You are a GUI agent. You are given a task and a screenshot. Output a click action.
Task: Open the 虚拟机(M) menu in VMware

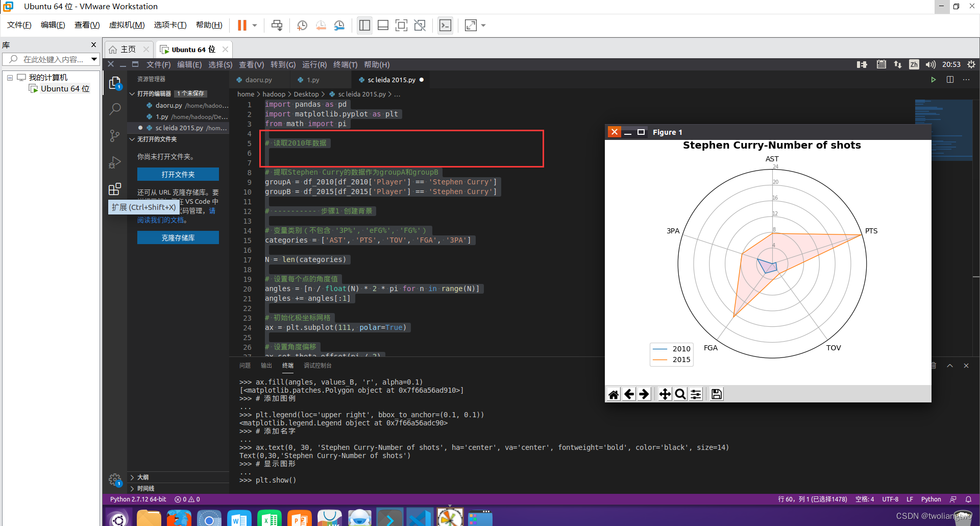point(127,25)
